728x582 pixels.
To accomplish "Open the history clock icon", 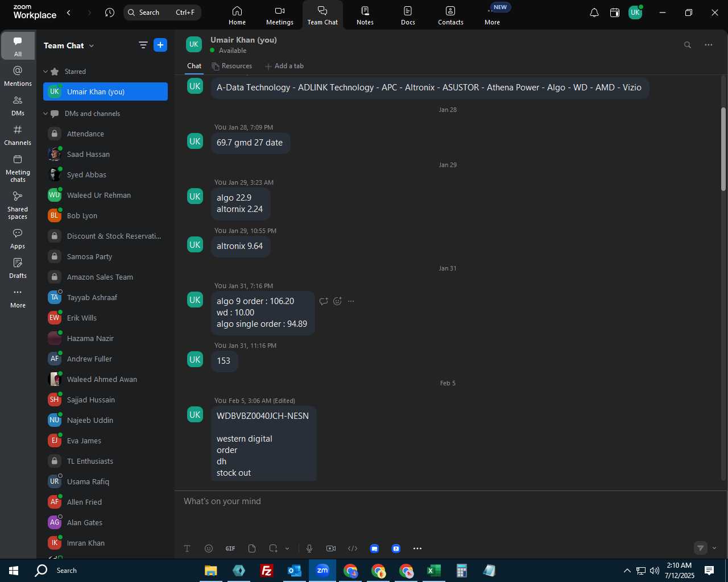I will [x=110, y=13].
